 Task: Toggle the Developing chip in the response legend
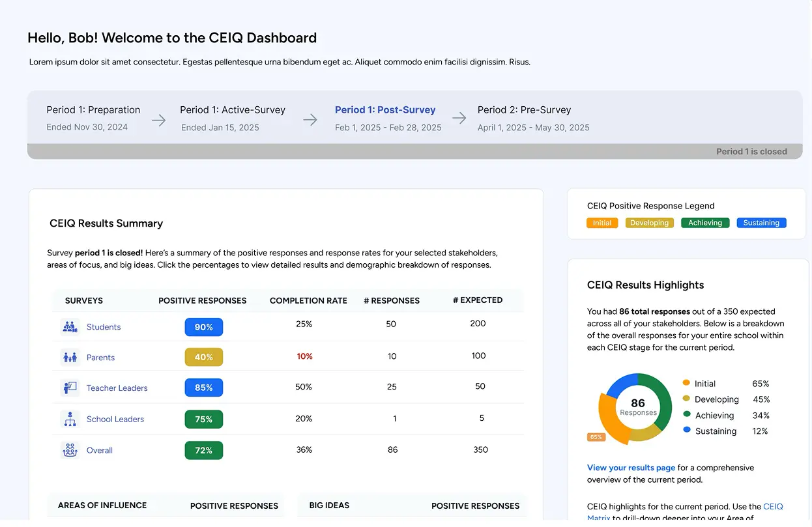coord(649,222)
